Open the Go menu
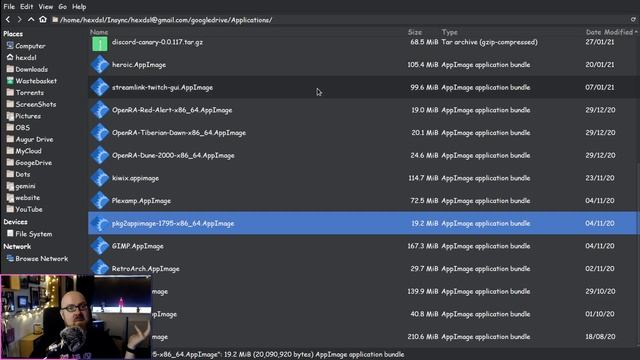 (x=62, y=7)
